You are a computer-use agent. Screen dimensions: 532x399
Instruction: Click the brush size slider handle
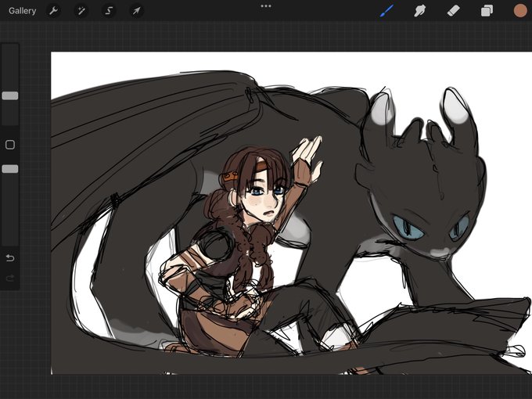click(x=10, y=95)
